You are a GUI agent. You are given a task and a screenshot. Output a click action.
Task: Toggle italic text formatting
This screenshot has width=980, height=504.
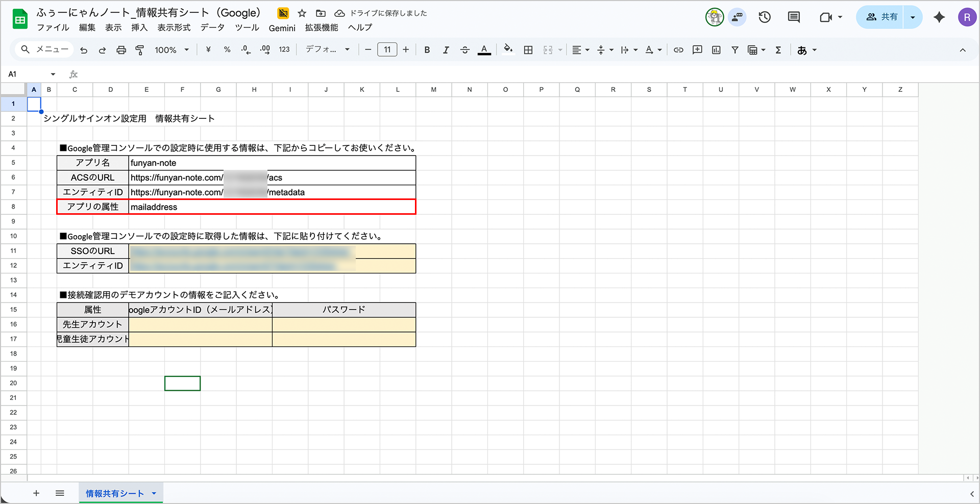coord(446,50)
